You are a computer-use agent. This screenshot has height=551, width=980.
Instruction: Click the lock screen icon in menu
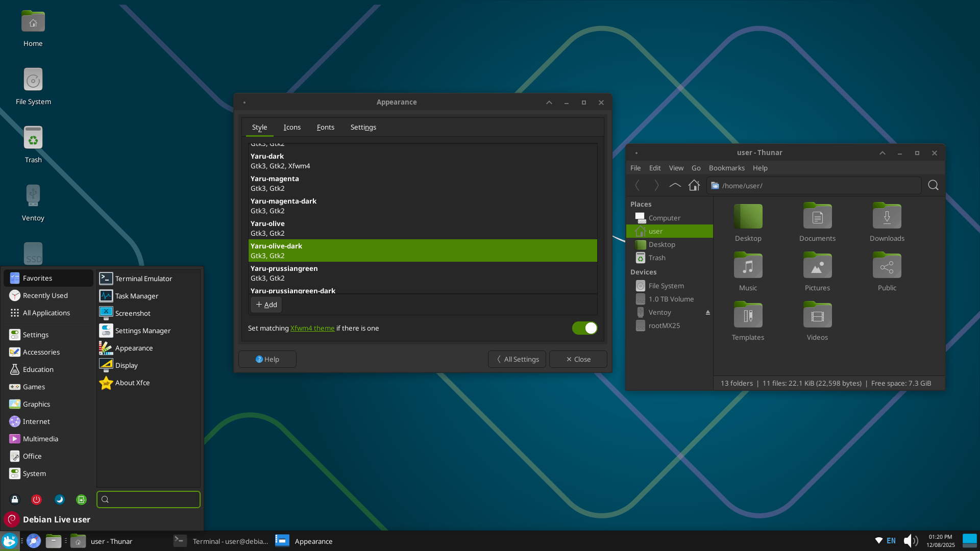pos(15,499)
